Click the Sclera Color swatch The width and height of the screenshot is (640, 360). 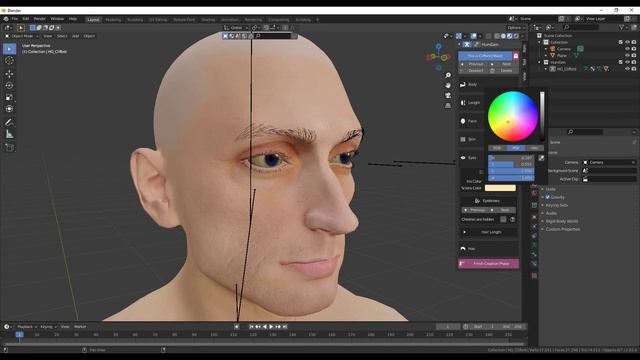coord(500,188)
